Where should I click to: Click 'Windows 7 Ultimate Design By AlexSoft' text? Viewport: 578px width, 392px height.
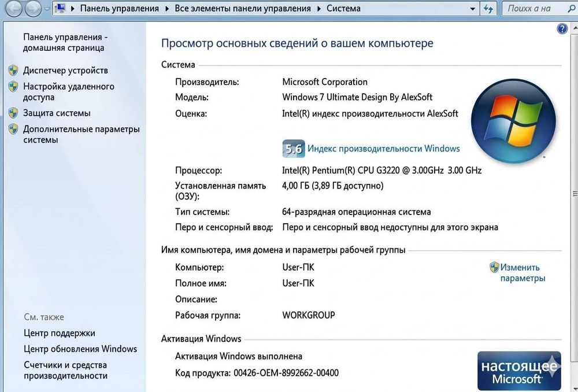click(357, 97)
